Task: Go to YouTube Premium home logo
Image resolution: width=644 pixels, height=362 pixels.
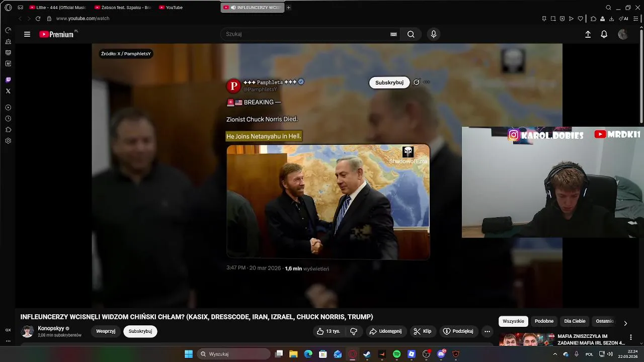Action: [57, 34]
